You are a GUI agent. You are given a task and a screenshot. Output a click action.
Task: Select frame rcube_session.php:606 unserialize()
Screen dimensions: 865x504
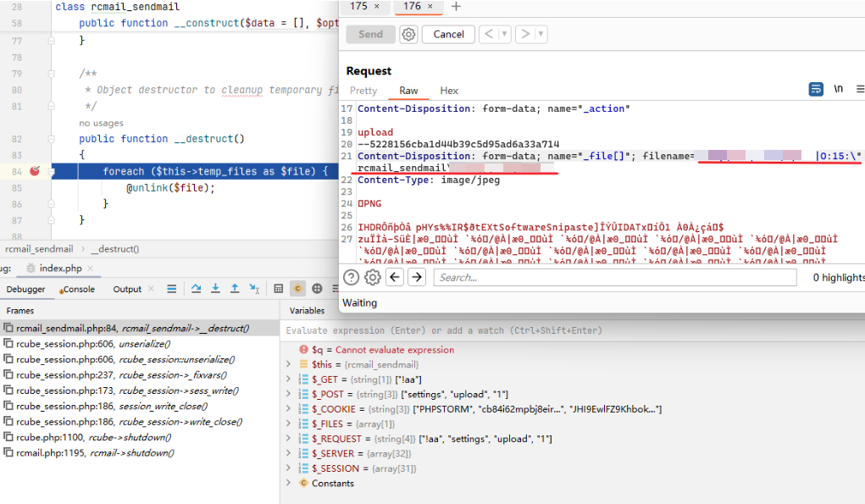click(x=140, y=344)
